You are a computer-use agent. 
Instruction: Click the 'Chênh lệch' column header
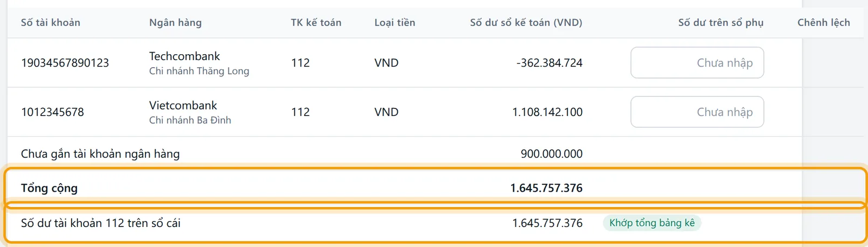point(824,23)
